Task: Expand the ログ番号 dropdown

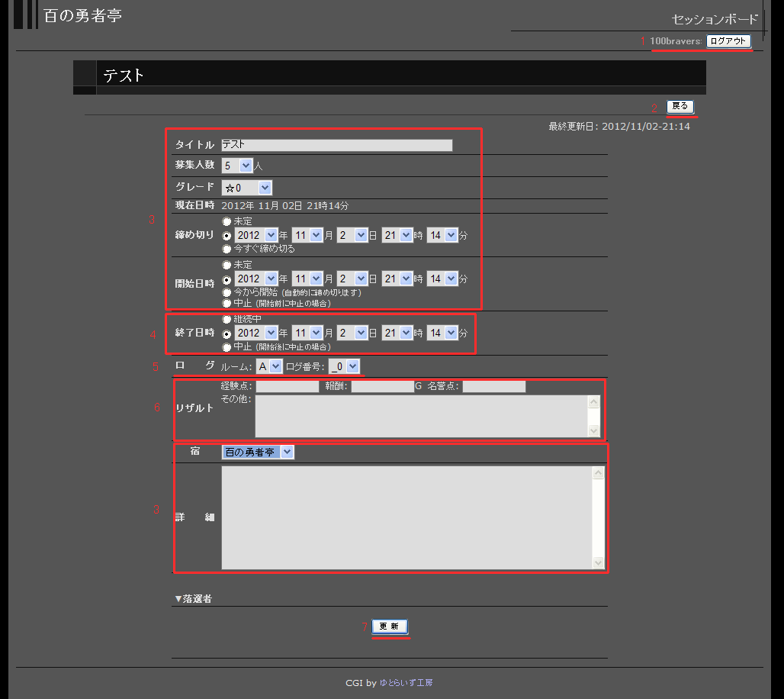Action: (343, 367)
